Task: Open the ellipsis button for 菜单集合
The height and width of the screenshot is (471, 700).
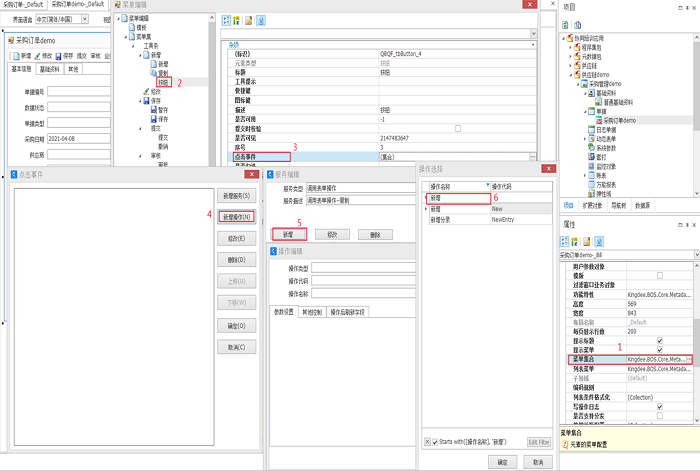Action: (688, 359)
